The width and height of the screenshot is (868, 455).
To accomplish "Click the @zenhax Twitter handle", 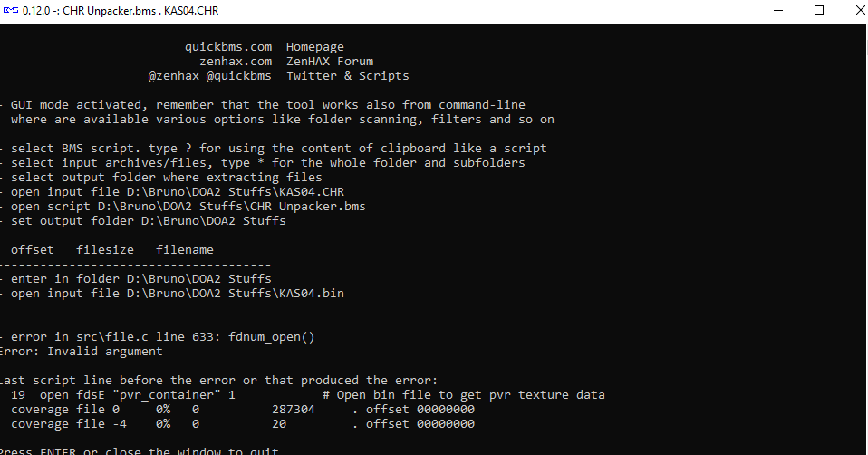I will [174, 76].
